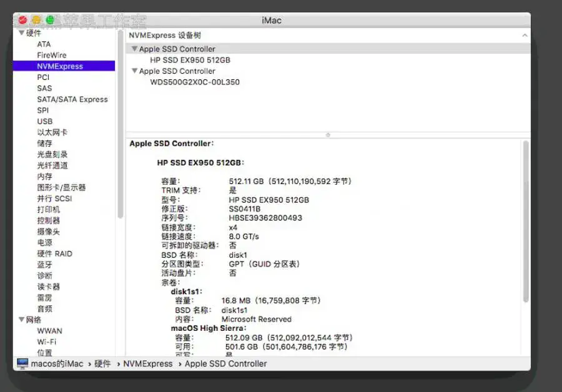This screenshot has width=562, height=392.
Task: Select 摄像头 camera entry
Action: tap(48, 232)
